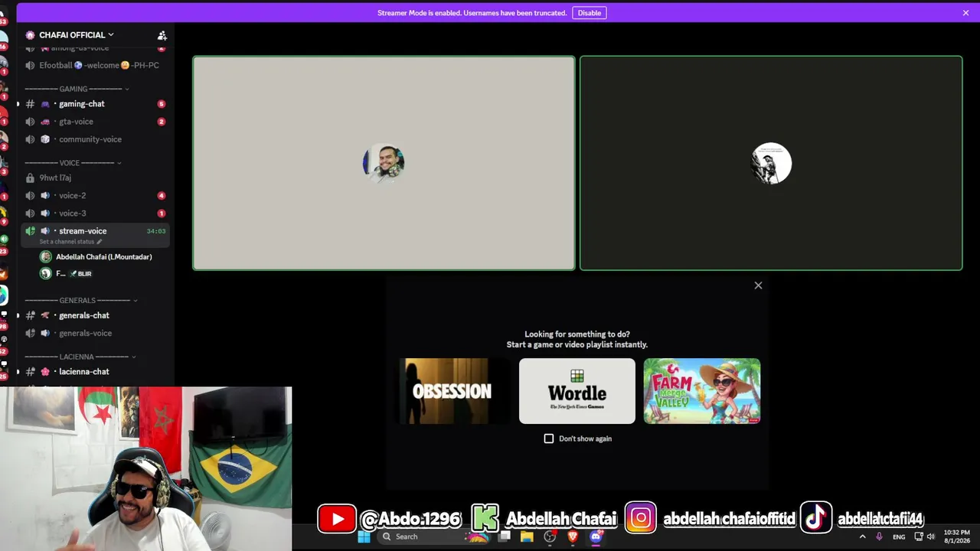The image size is (980, 551).
Task: Open the network icon in the system tray
Action: point(919,536)
